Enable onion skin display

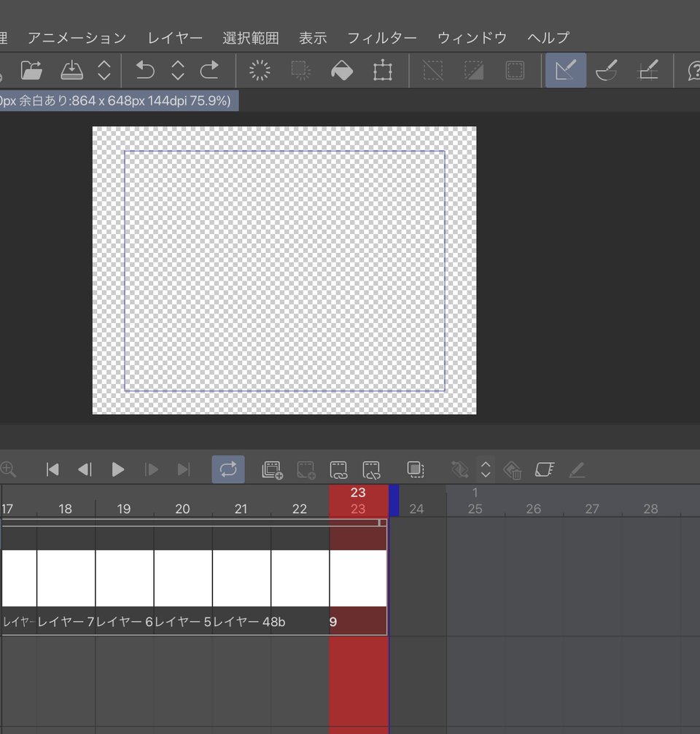coord(416,469)
